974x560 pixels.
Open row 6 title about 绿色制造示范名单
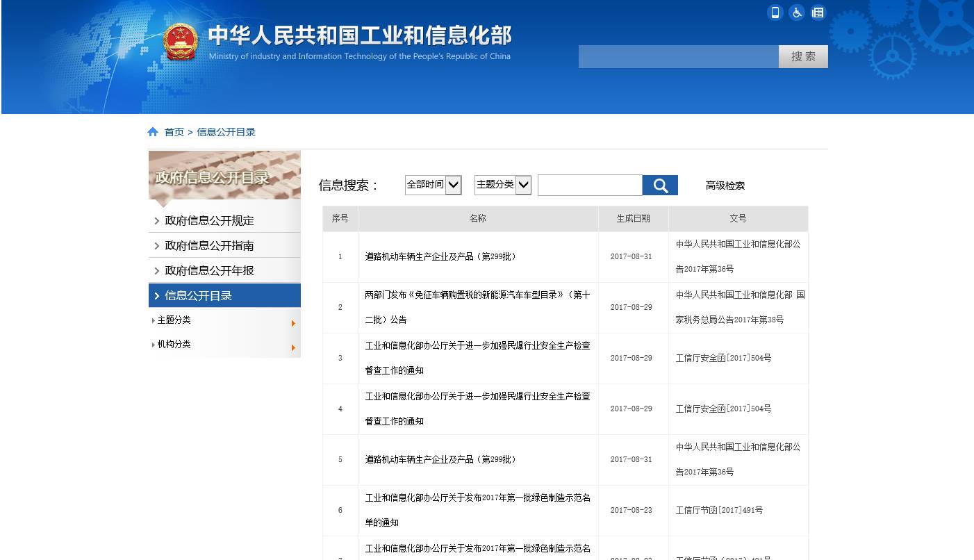pos(478,510)
